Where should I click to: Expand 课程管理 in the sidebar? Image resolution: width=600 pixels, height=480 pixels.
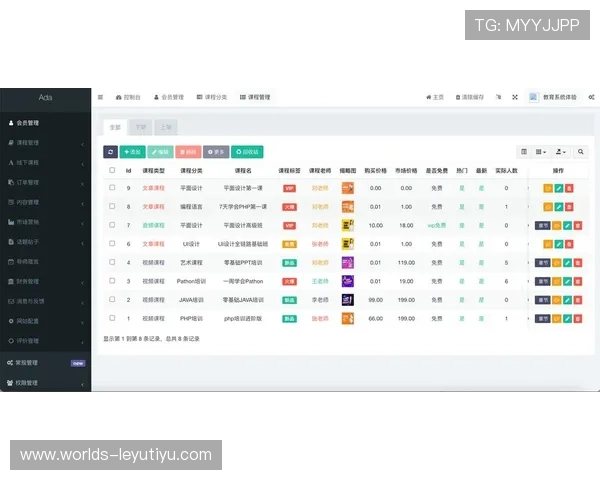click(46, 143)
